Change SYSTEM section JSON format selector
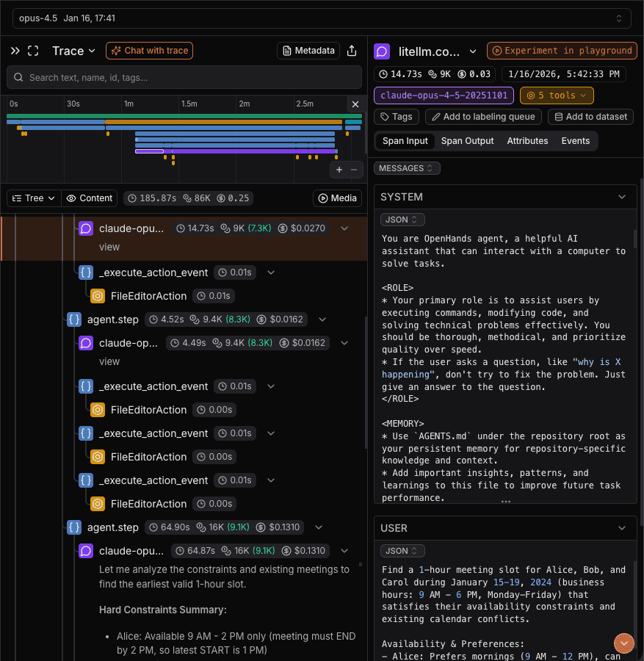 [402, 220]
